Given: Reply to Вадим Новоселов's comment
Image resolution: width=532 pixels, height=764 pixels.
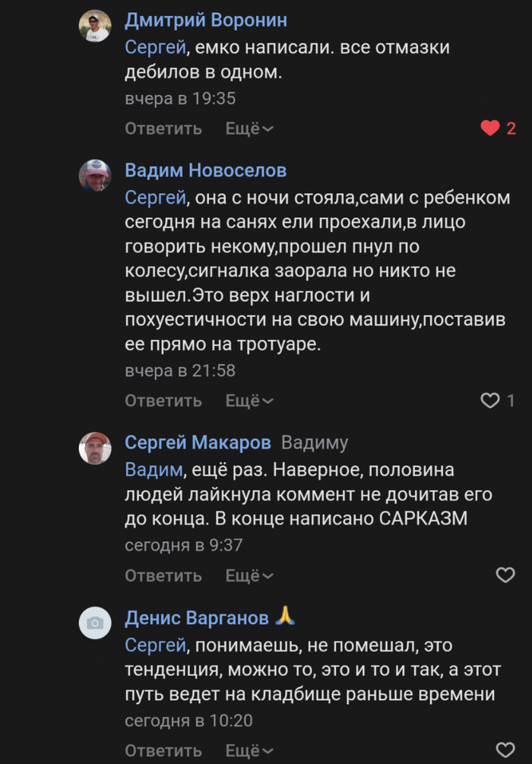Looking at the screenshot, I should click(163, 401).
